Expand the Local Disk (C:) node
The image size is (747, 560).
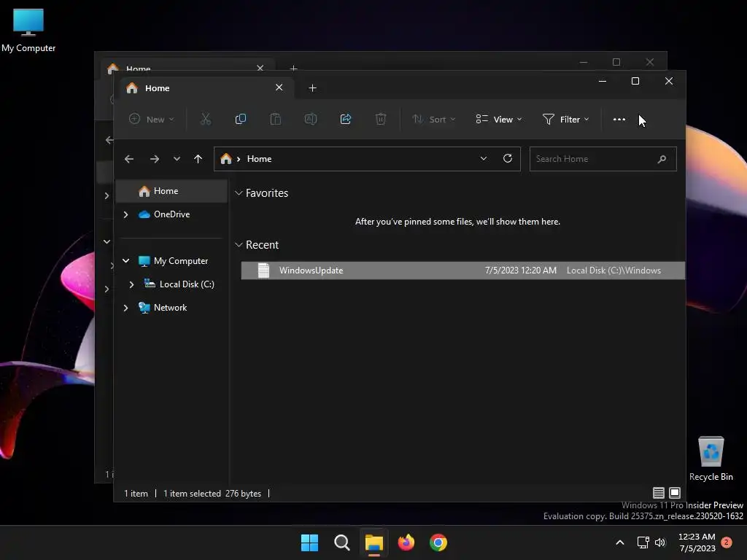click(131, 284)
